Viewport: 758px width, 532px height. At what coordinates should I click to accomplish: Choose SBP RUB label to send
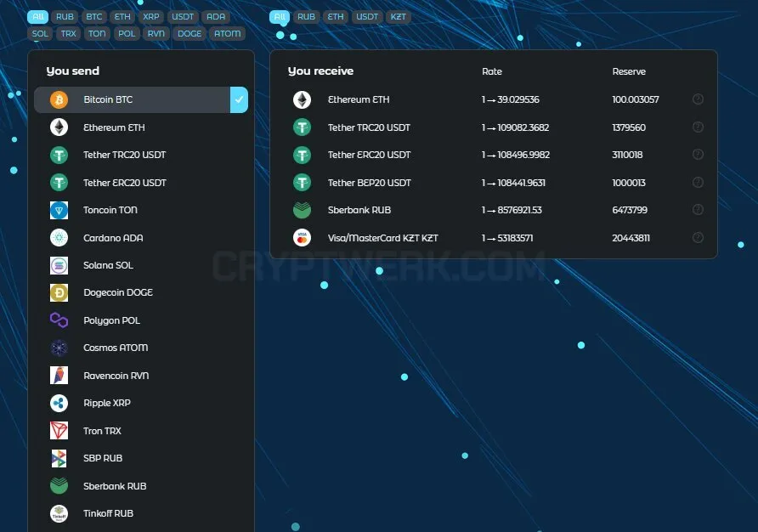(x=103, y=458)
